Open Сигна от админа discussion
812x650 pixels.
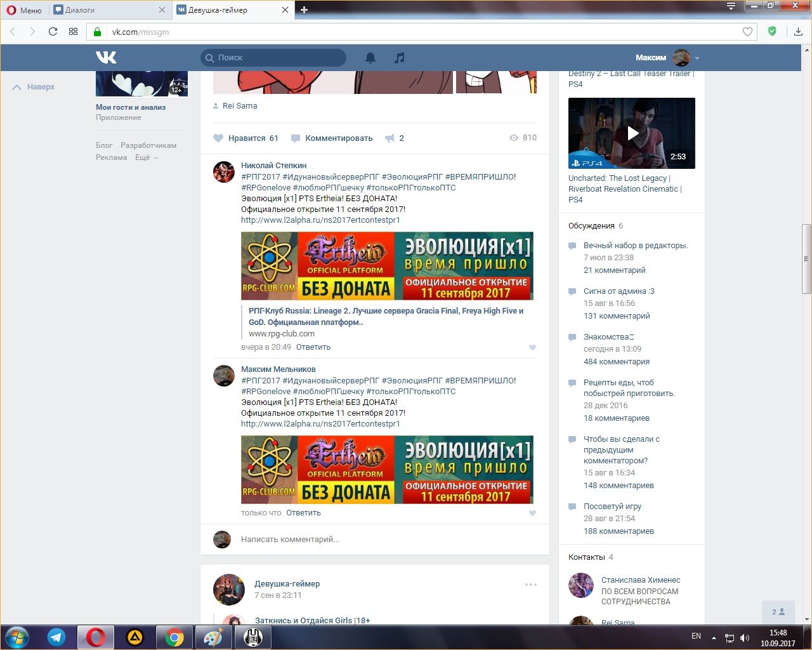coord(619,291)
